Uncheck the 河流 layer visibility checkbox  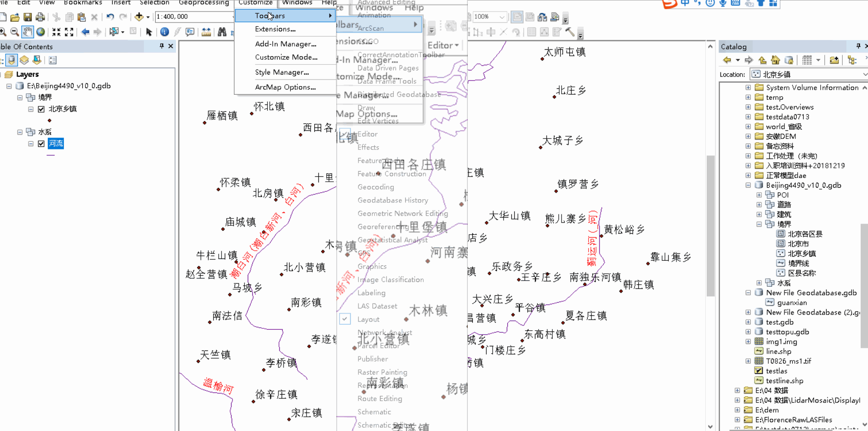pyautogui.click(x=41, y=144)
